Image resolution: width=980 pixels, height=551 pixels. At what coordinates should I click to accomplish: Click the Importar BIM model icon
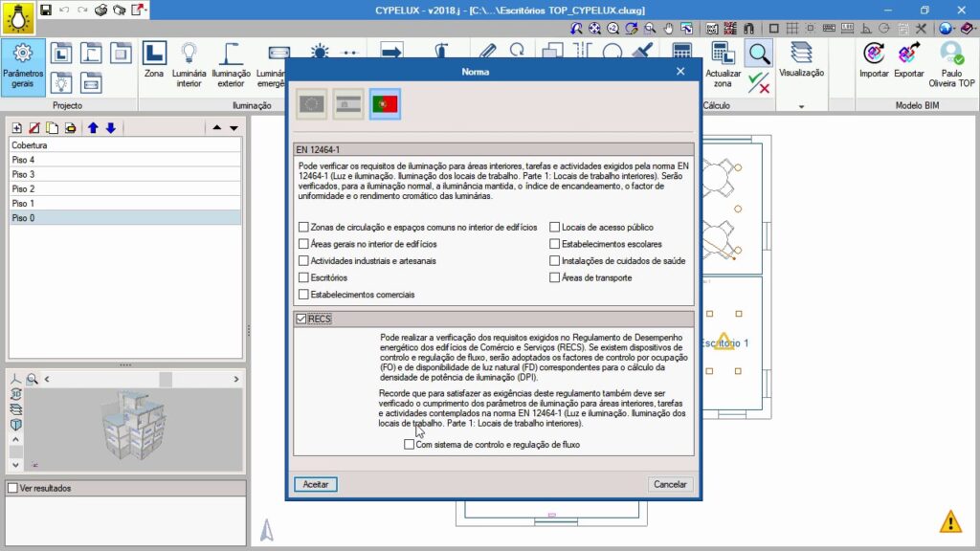[x=874, y=54]
